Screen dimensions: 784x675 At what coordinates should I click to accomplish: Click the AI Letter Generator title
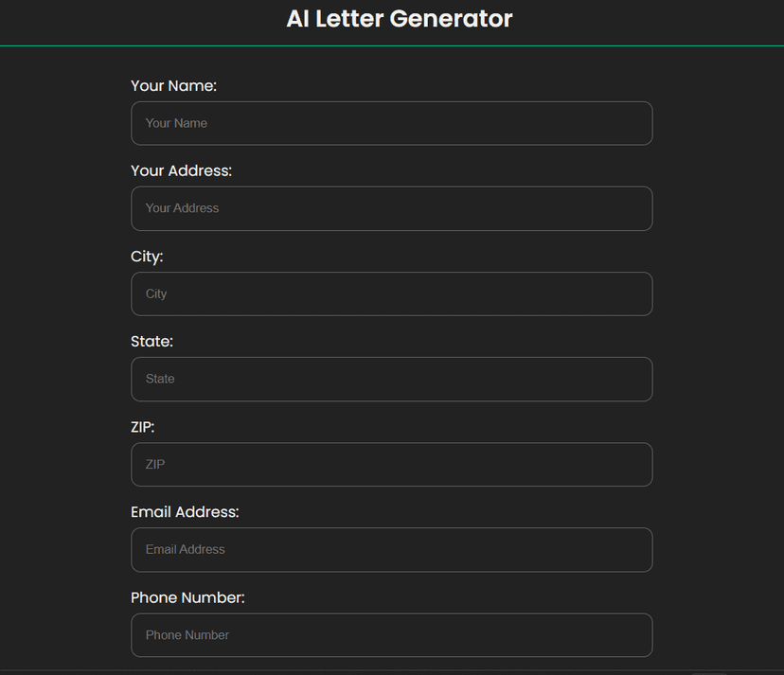[x=399, y=18]
